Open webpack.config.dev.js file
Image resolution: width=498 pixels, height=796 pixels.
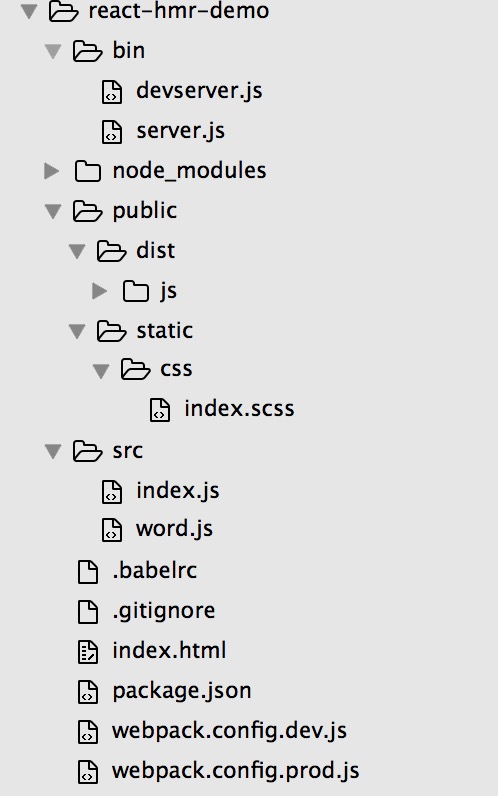click(229, 732)
